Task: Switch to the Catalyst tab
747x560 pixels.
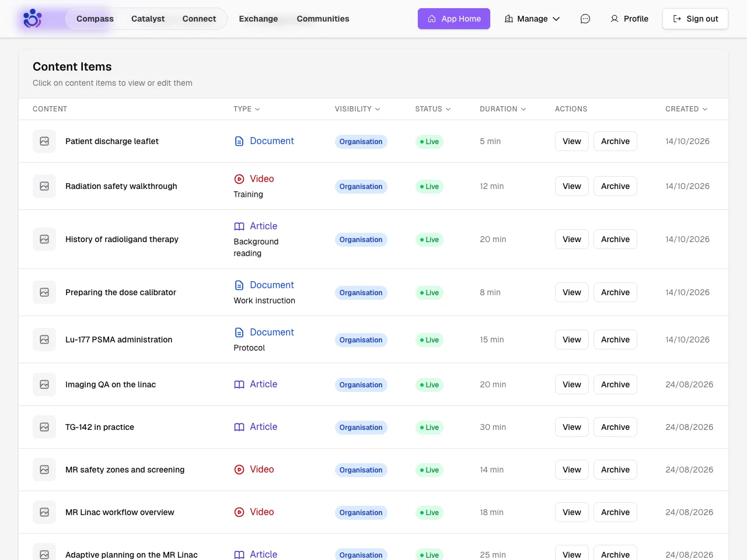Action: point(148,19)
